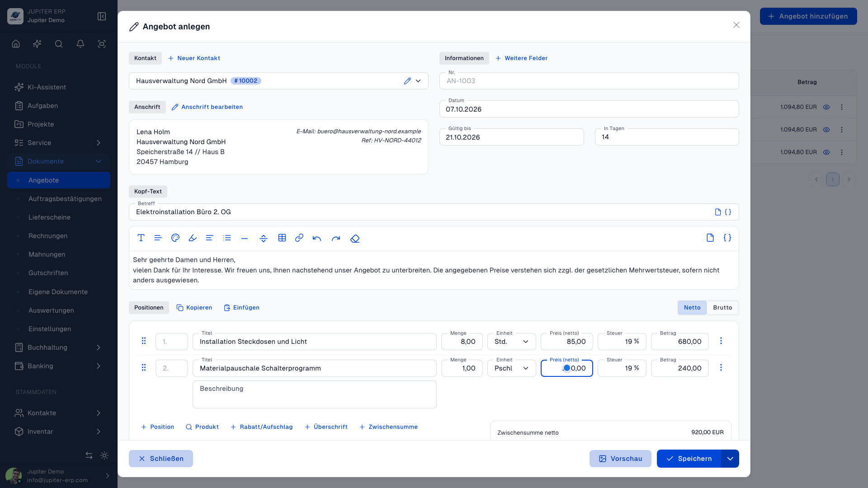
Task: Switch pricing to Brutto
Action: [722, 307]
